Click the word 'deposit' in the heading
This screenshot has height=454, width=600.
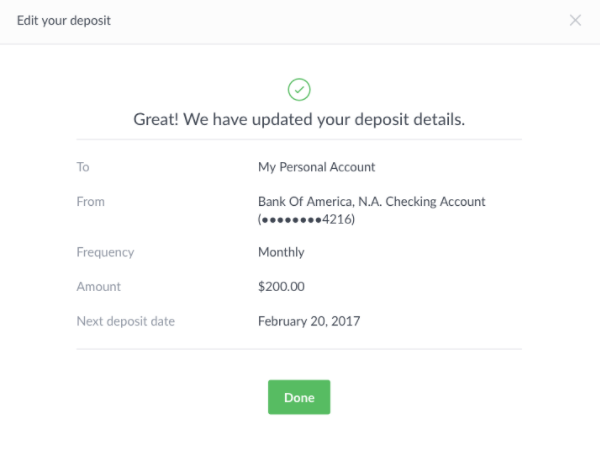click(x=382, y=120)
